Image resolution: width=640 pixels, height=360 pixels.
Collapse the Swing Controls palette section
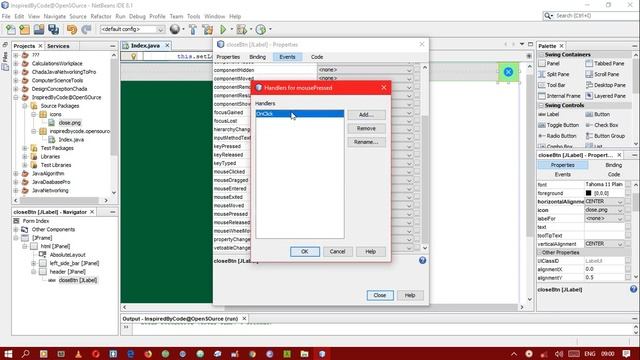[541, 106]
